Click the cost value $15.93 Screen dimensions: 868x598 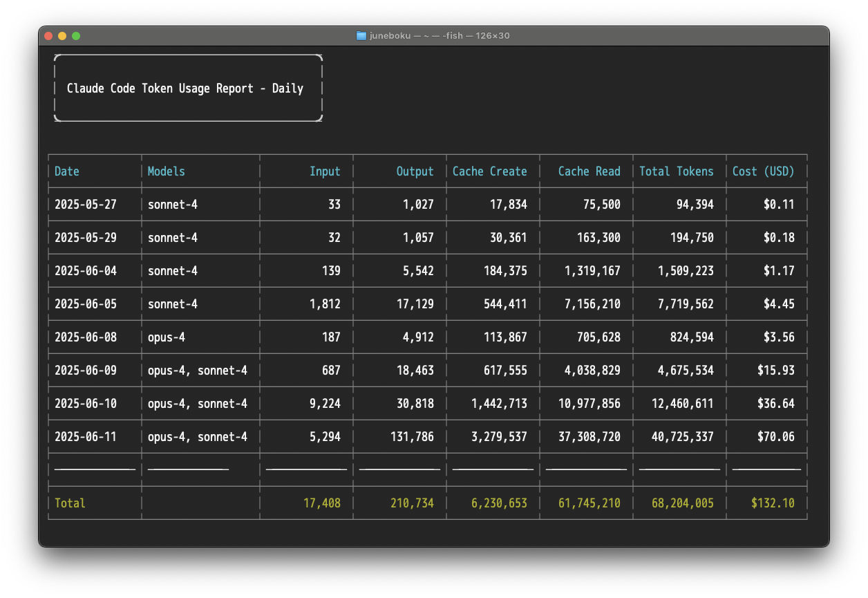pos(776,371)
